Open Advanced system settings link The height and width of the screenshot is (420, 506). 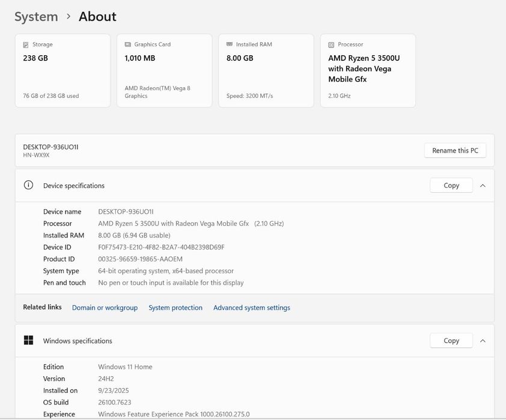coord(252,308)
